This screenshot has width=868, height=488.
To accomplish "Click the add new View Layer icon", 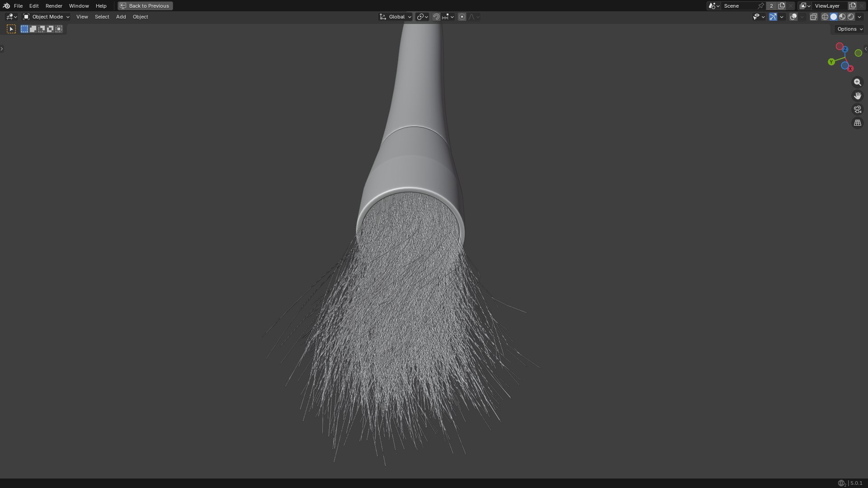I will point(853,6).
